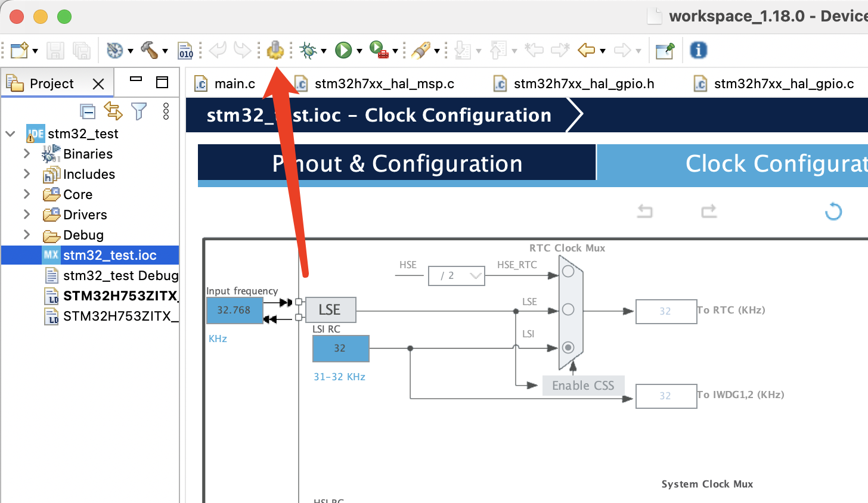Click the build configuration manage icon
This screenshot has height=503, width=868.
[114, 51]
